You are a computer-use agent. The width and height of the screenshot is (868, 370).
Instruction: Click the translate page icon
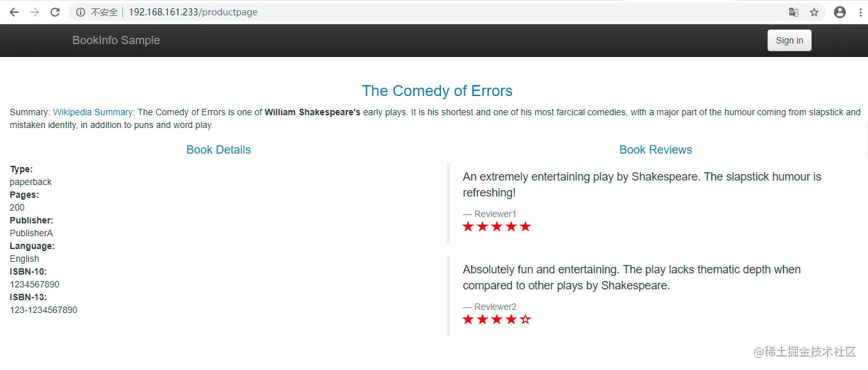[794, 12]
